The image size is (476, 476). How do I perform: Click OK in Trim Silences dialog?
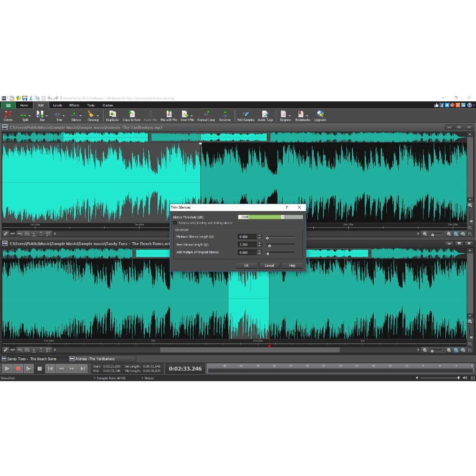click(x=246, y=265)
